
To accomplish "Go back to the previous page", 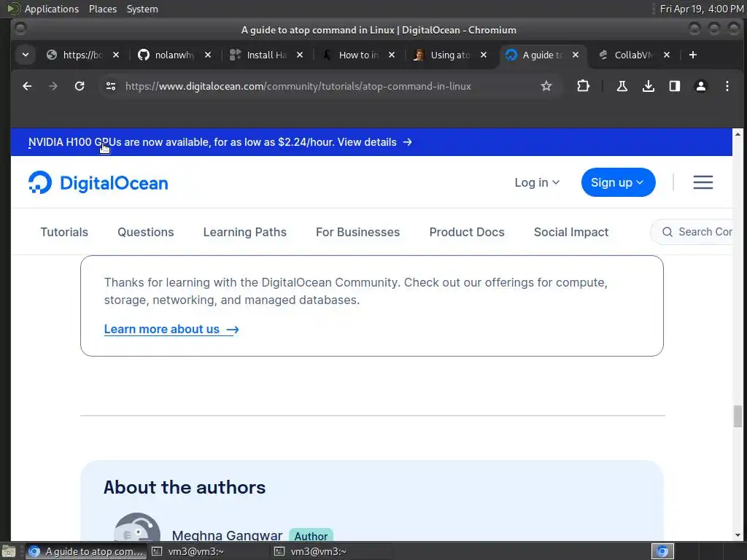I will [x=27, y=86].
